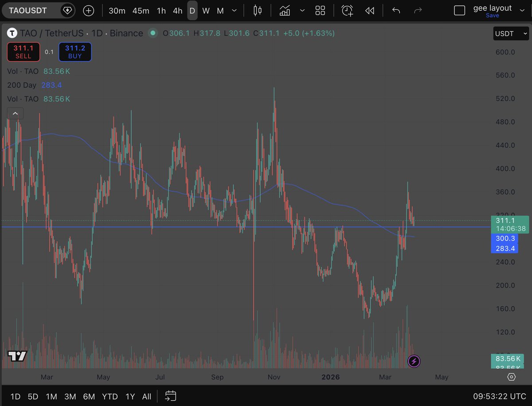Open the Indicators chart icon
The width and height of the screenshot is (532, 406).
pyautogui.click(x=285, y=11)
